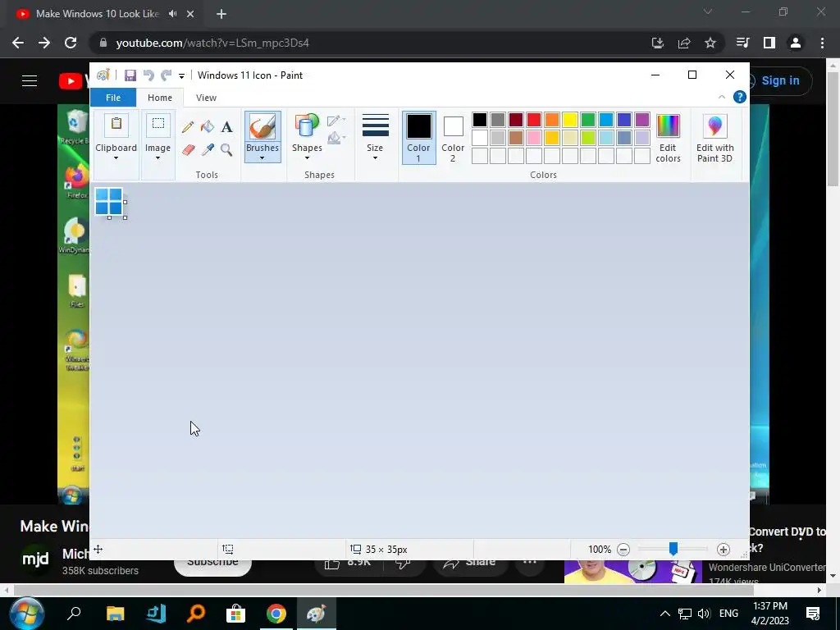The image size is (840, 630).
Task: Switch to the Home ribbon tab
Action: pyautogui.click(x=160, y=98)
